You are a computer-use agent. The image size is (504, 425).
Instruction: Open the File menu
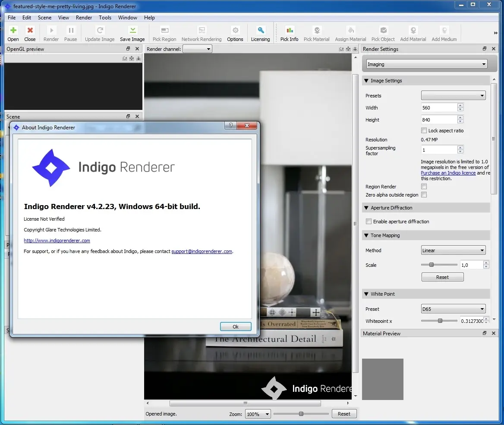(x=12, y=17)
